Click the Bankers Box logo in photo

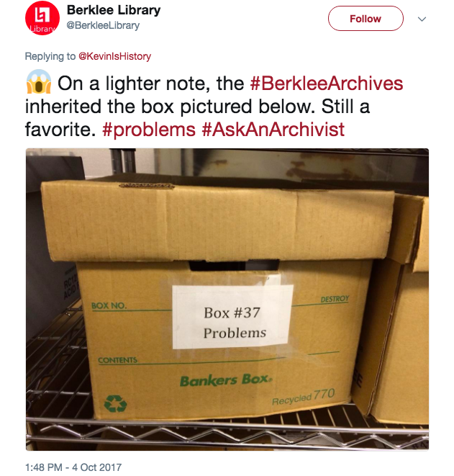tap(226, 380)
